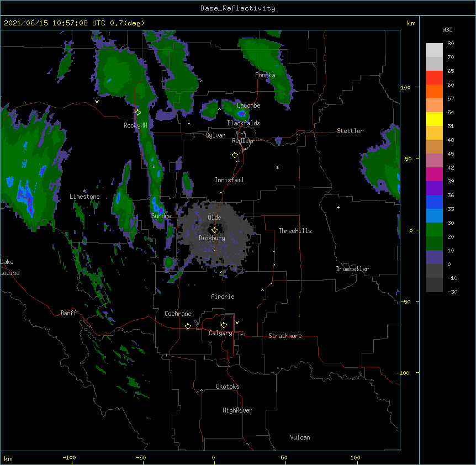
Task: Click the dBZ legend heading
Action: coord(447,30)
